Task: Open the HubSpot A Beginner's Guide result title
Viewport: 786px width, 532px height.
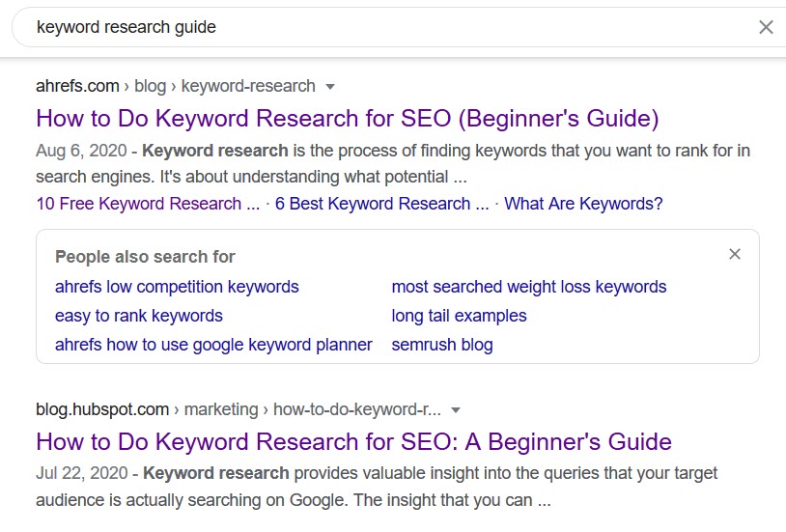Action: pos(353,441)
